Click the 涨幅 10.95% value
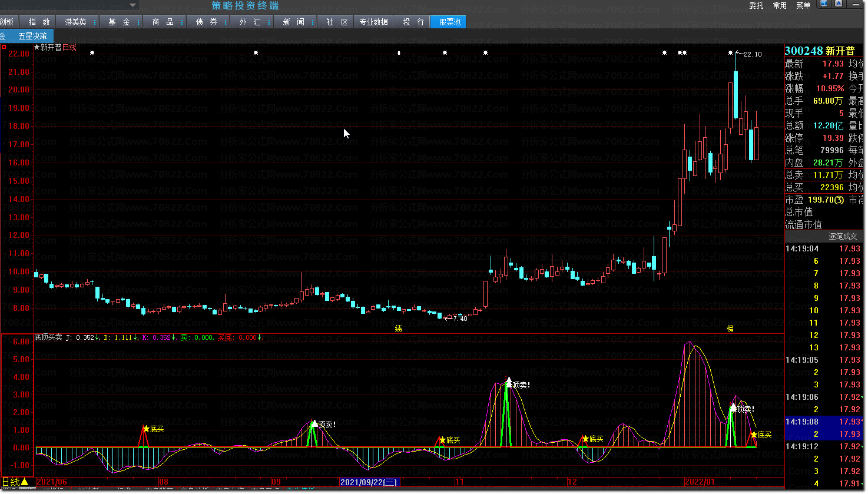The width and height of the screenshot is (868, 494). (830, 88)
